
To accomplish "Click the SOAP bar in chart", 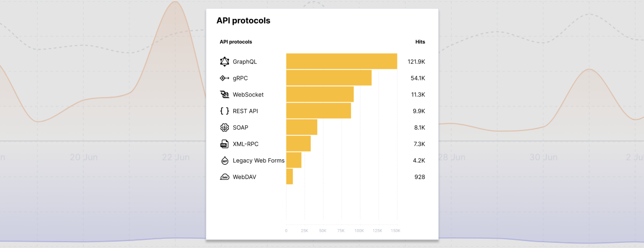I will 301,127.
